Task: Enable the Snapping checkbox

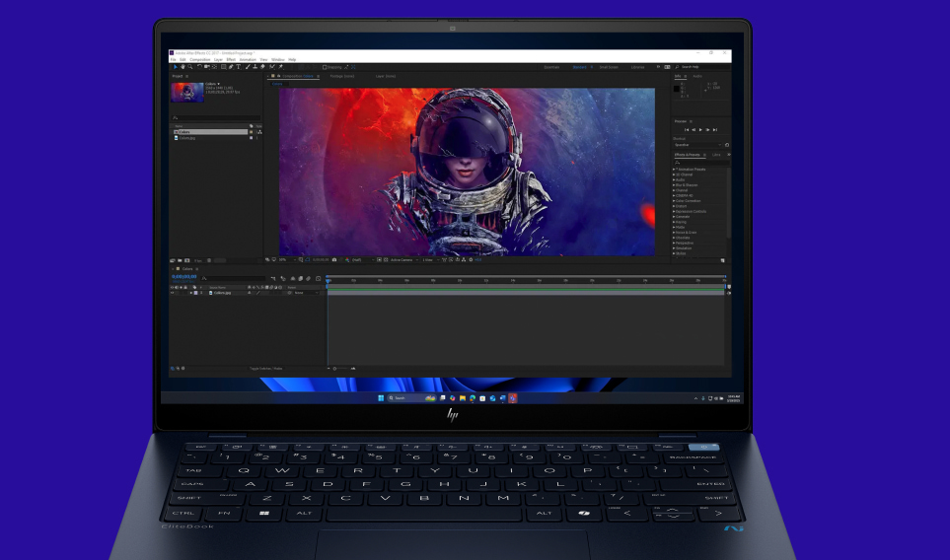Action: pyautogui.click(x=325, y=67)
